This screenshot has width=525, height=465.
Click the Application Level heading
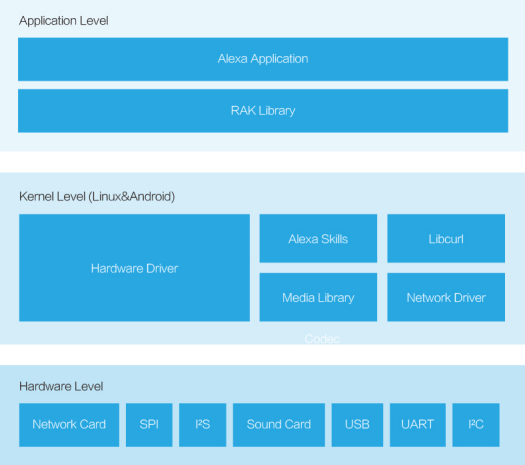point(64,21)
